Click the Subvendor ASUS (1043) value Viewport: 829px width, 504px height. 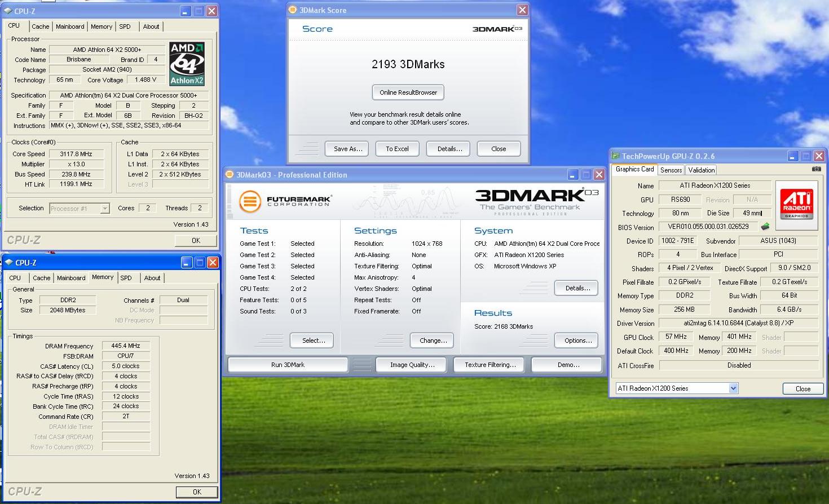(x=778, y=241)
